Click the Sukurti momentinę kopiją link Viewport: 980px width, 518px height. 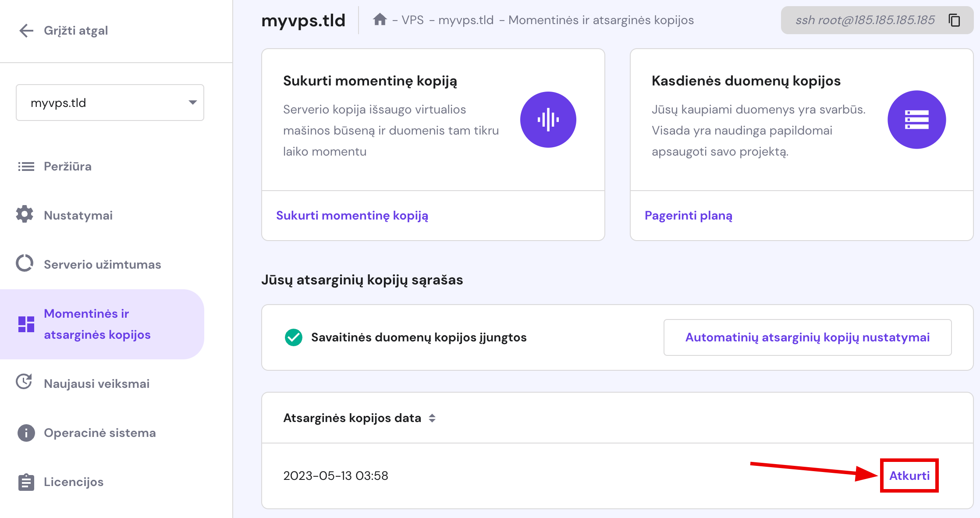pyautogui.click(x=352, y=216)
